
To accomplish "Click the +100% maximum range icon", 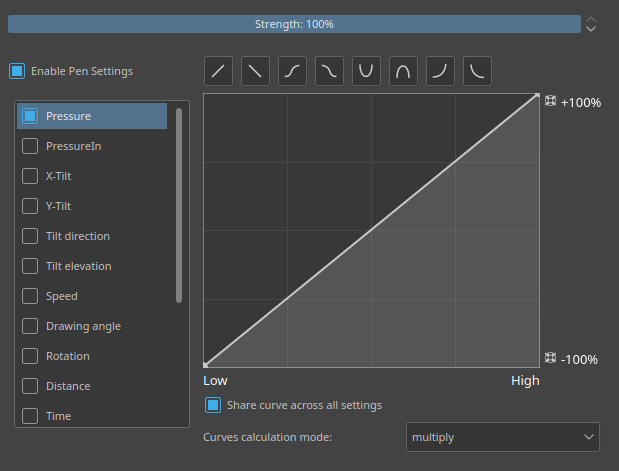I will 550,101.
